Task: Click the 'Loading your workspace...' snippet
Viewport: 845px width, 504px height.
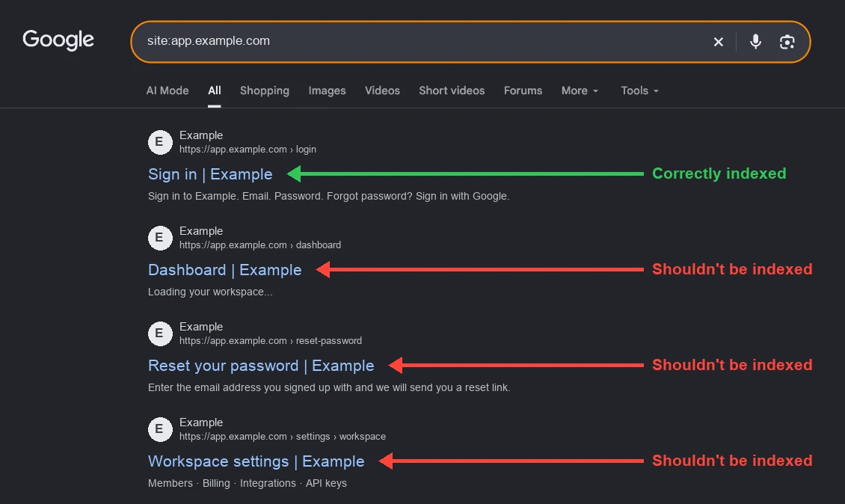Action: point(210,292)
